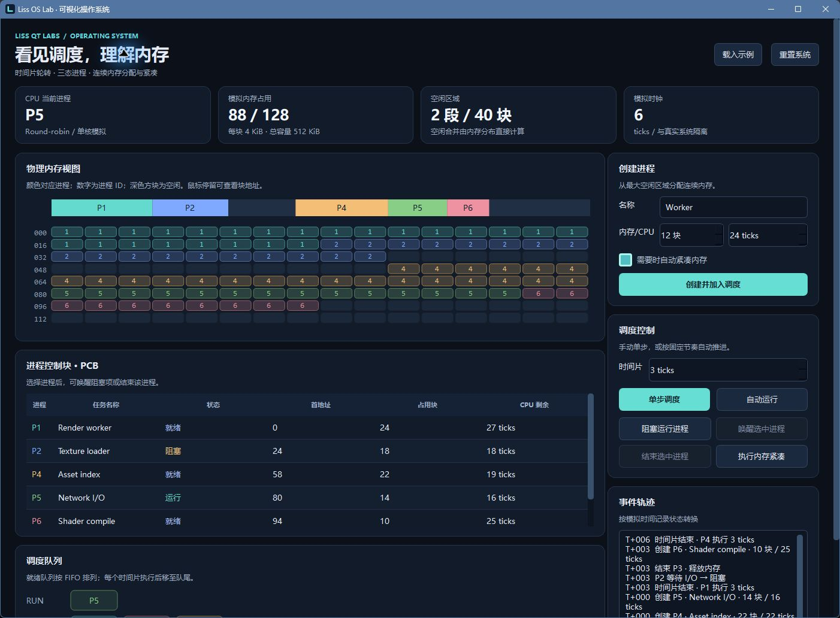Click the 载入示例 button
The image size is (840, 618).
click(x=738, y=54)
